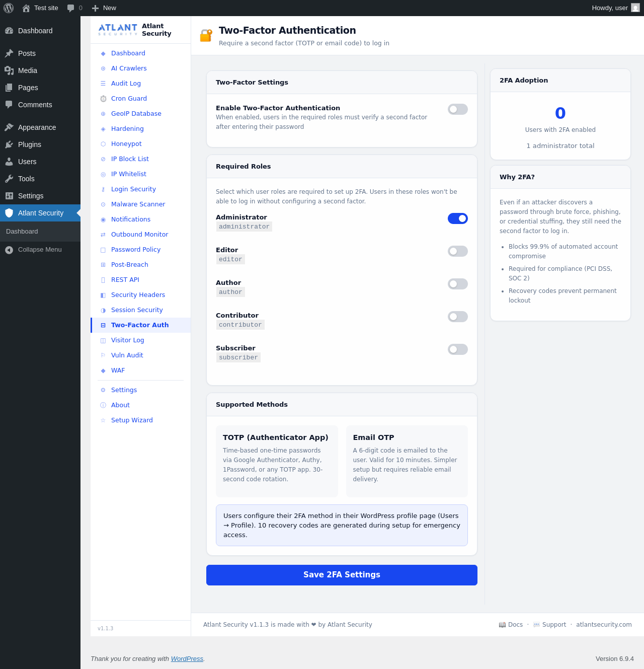Click the Vuln Audit flag icon
Image resolution: width=644 pixels, height=669 pixels.
tap(103, 355)
